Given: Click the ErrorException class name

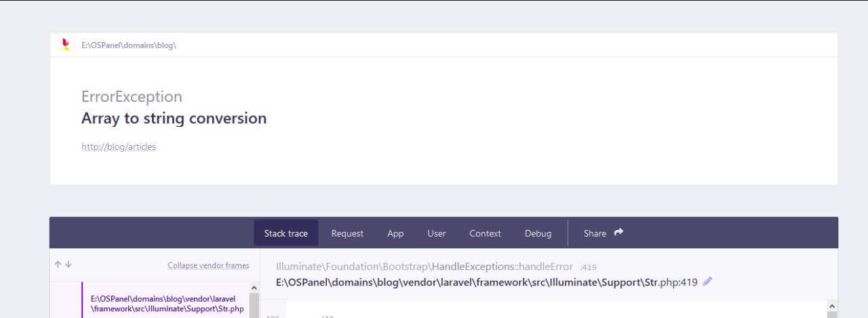Looking at the screenshot, I should point(132,96).
